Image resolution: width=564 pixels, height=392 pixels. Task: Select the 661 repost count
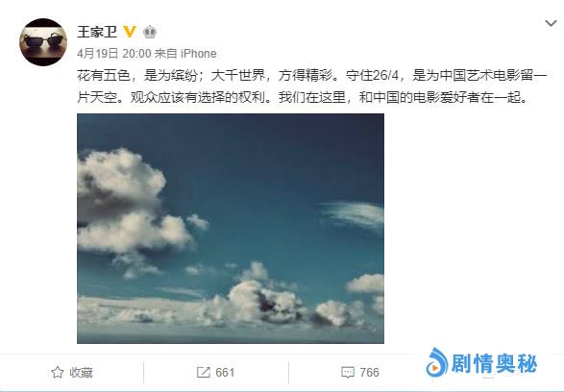pos(225,372)
